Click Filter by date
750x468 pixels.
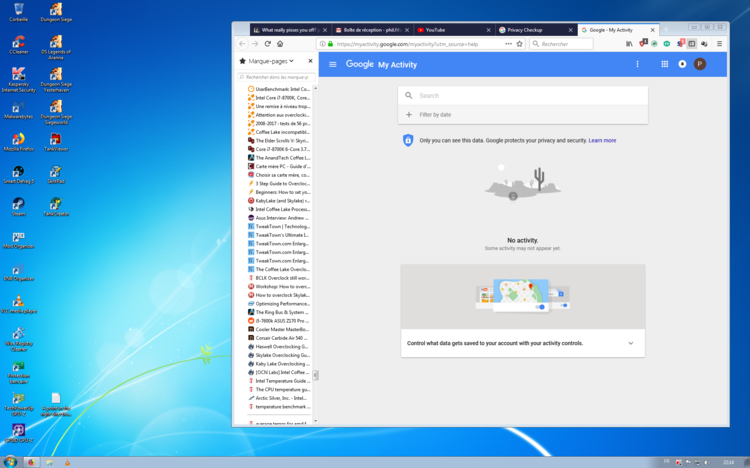(x=435, y=115)
